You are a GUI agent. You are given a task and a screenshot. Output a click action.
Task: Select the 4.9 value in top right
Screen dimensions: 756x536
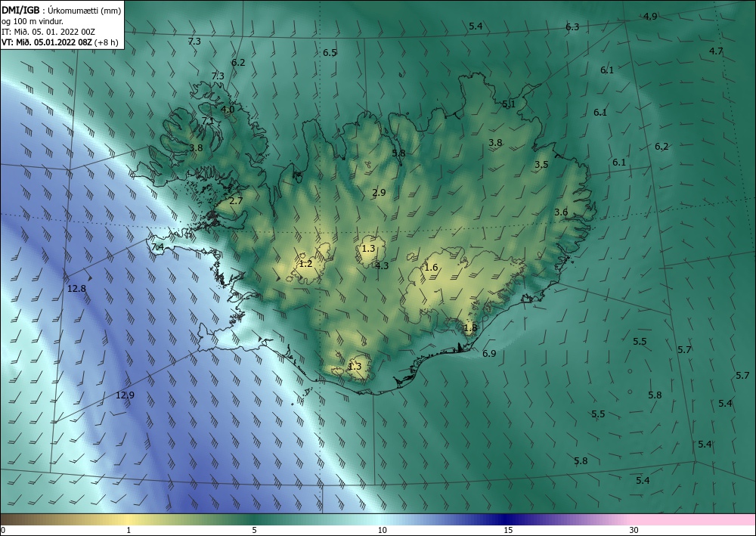[650, 17]
